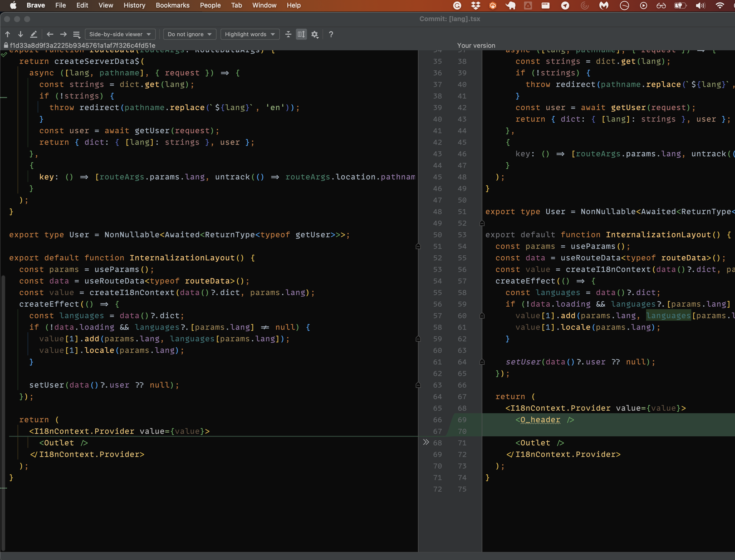735x560 pixels.
Task: Click the accept change chevrons at line 68
Action: coord(426,442)
